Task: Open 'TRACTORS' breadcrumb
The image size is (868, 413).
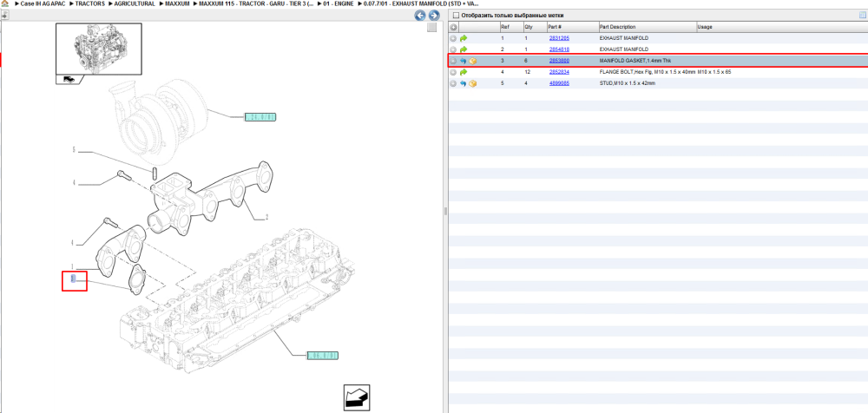Action: pos(89,3)
